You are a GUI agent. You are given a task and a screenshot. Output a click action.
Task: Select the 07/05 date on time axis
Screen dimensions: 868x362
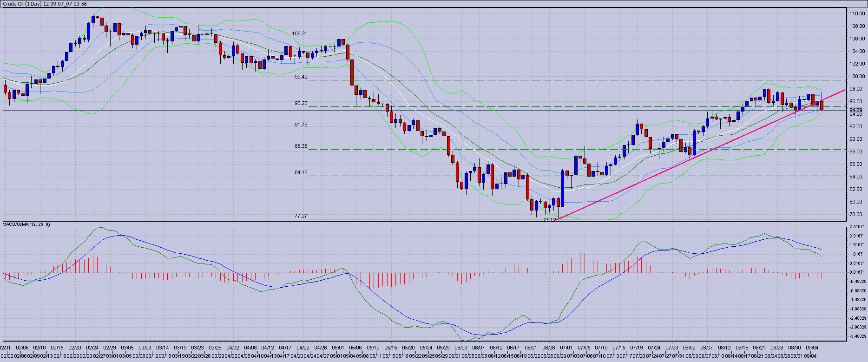[x=584, y=348]
